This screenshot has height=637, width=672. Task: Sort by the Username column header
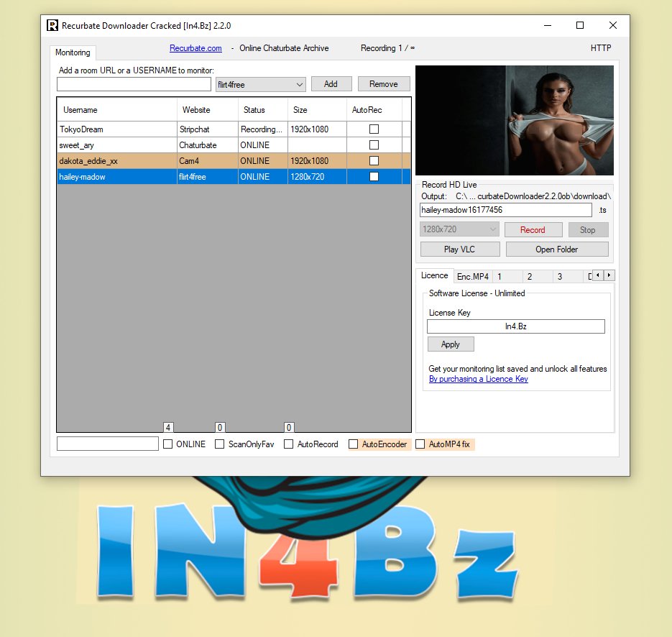[117, 110]
